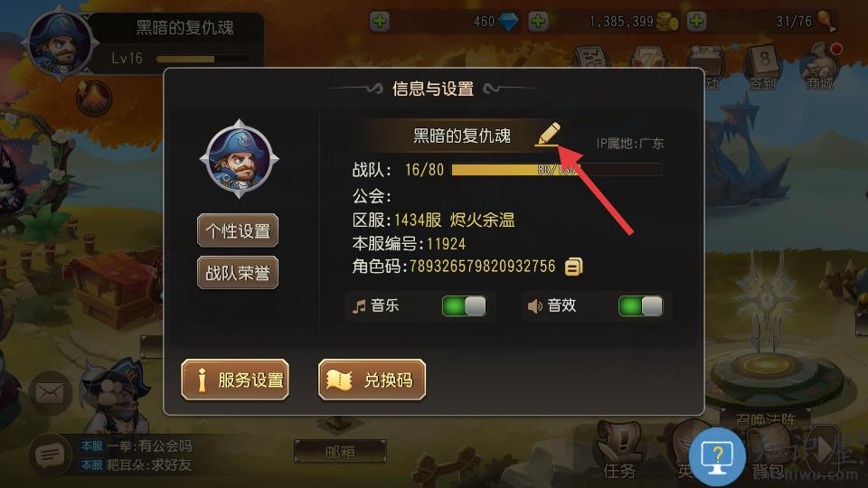Click the player avatar at top left
The height and width of the screenshot is (488, 868).
[x=60, y=43]
